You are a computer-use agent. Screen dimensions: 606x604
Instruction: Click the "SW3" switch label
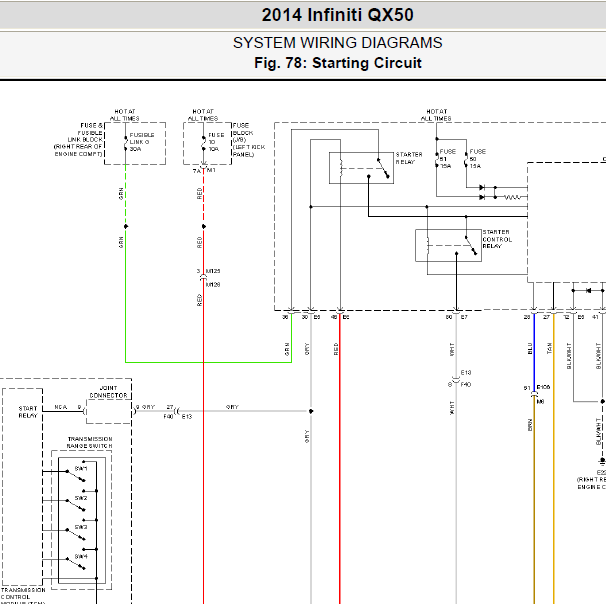[81, 527]
